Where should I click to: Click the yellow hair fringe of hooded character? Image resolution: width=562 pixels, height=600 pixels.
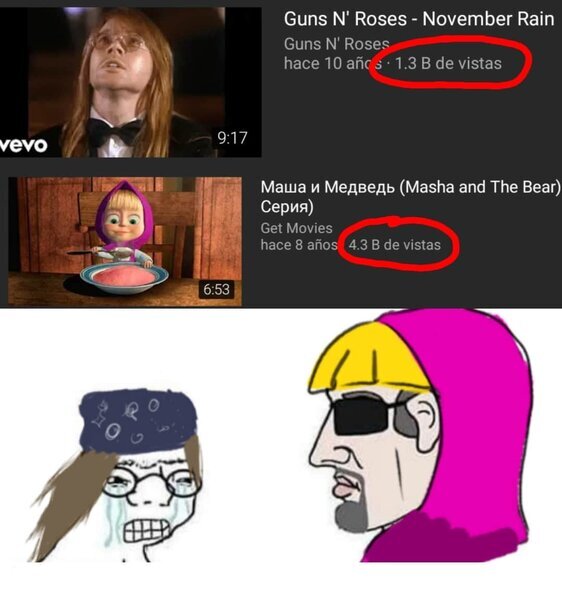367,362
